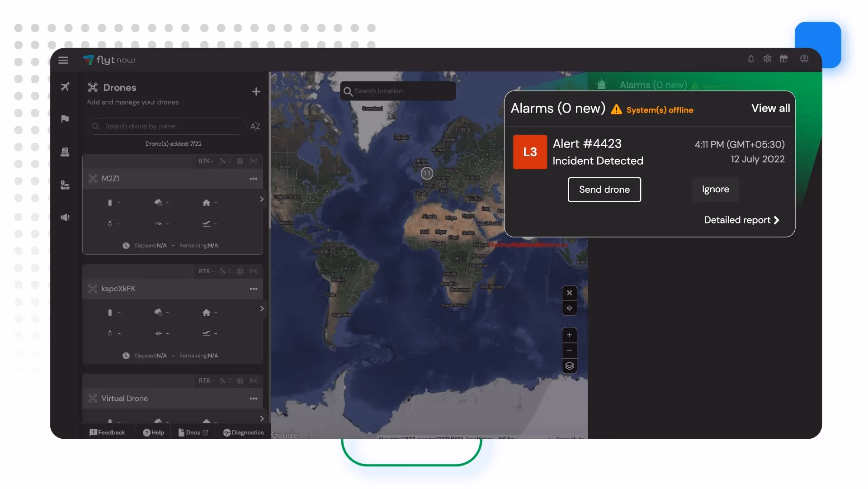868x489 pixels.
Task: Open the megaphone sidebar icon
Action: 65,218
